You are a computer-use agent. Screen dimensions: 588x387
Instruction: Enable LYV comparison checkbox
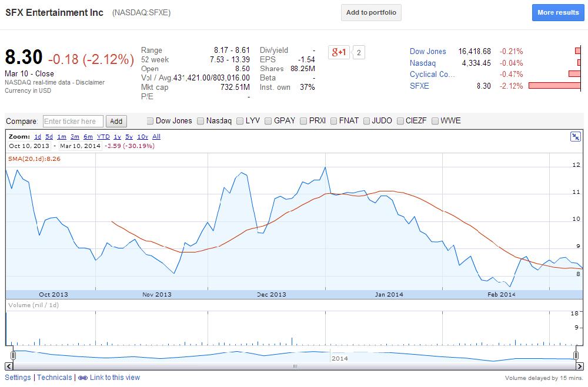240,121
